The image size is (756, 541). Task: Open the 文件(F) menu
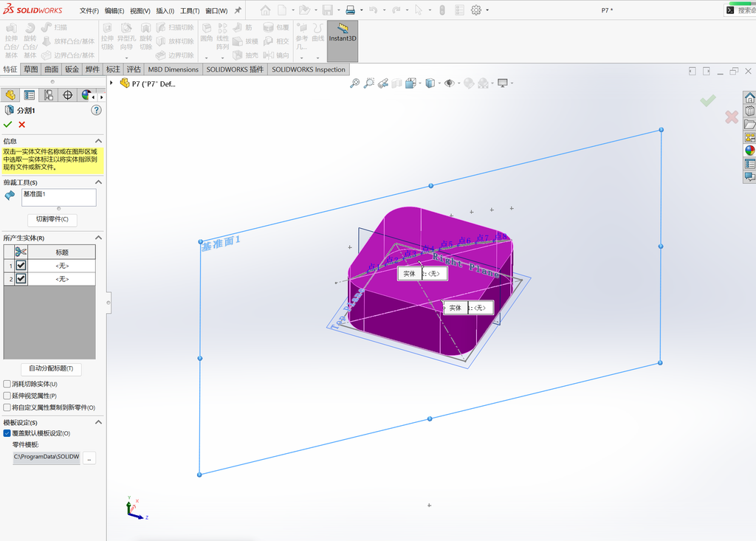click(89, 10)
